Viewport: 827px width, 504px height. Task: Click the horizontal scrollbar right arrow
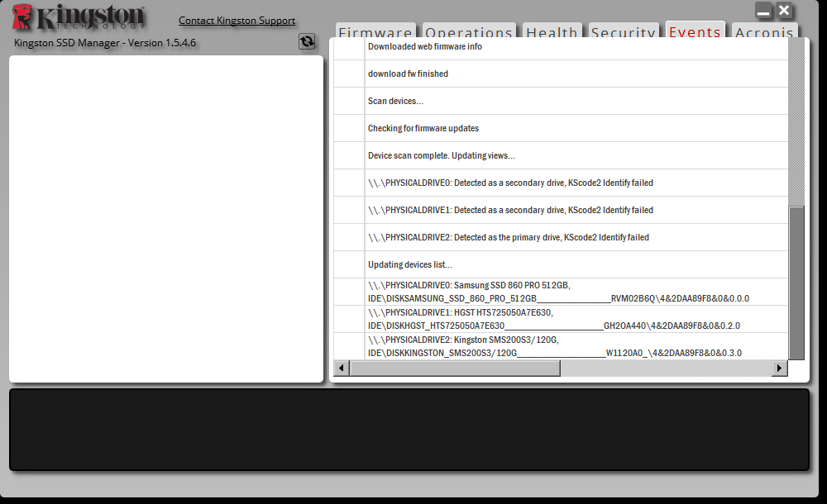(x=780, y=368)
